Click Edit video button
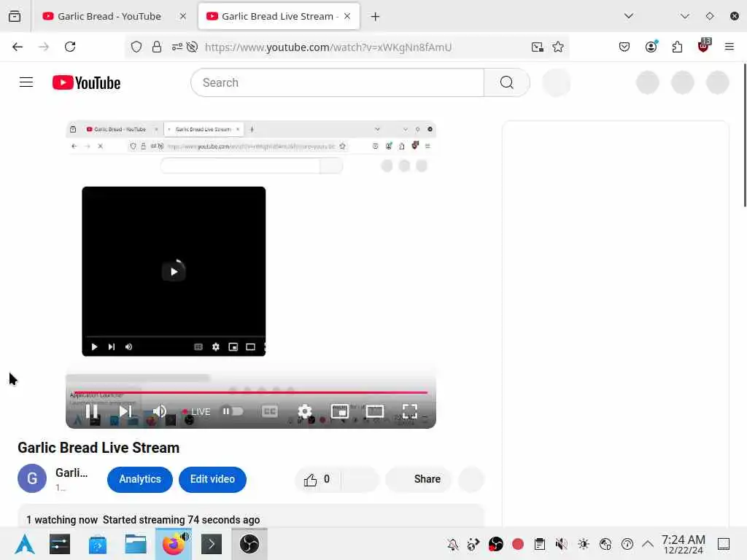 (x=212, y=479)
